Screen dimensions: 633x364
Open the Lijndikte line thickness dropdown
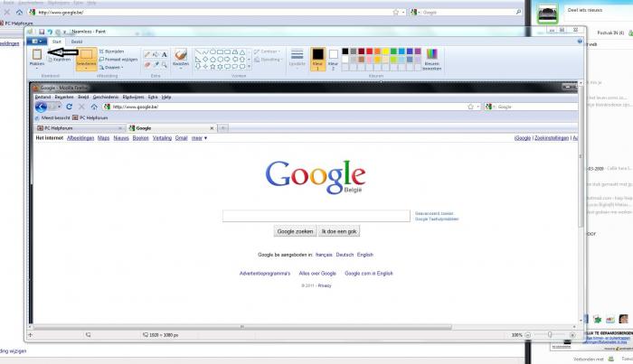(298, 59)
